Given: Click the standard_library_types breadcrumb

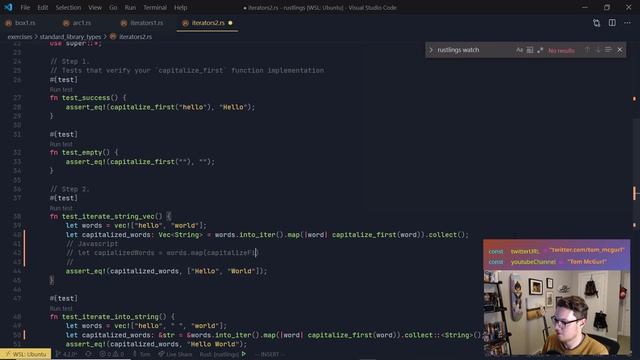Looking at the screenshot, I should [70, 37].
